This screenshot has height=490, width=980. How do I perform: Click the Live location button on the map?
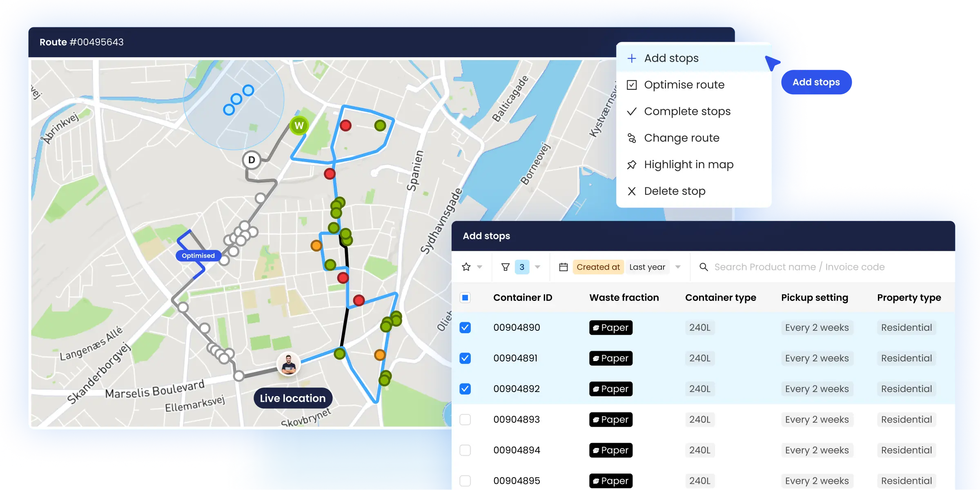292,398
